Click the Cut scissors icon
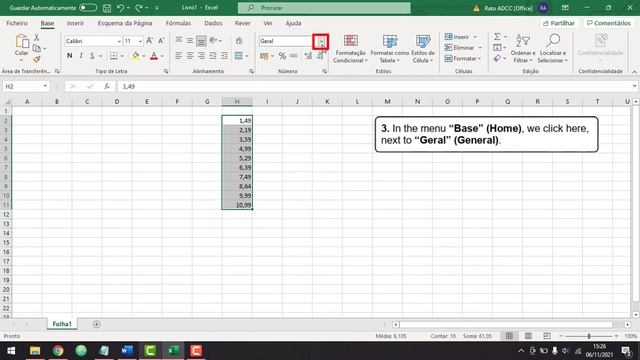 [37, 38]
